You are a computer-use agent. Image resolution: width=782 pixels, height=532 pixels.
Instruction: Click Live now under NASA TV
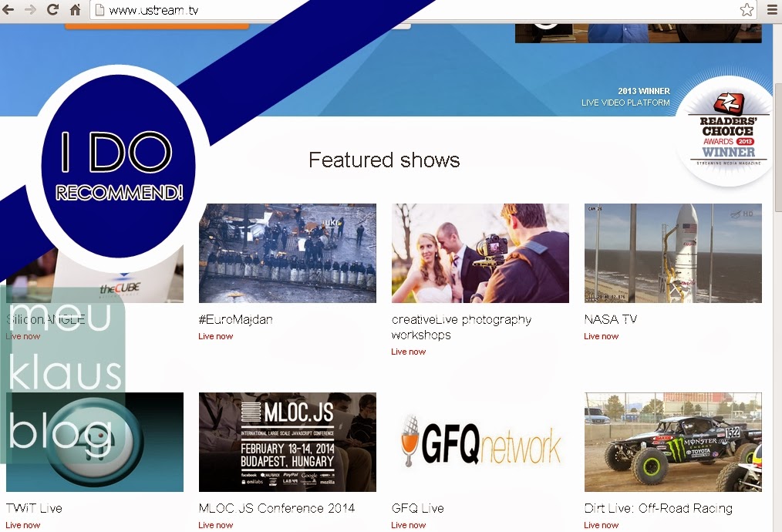pyautogui.click(x=601, y=337)
